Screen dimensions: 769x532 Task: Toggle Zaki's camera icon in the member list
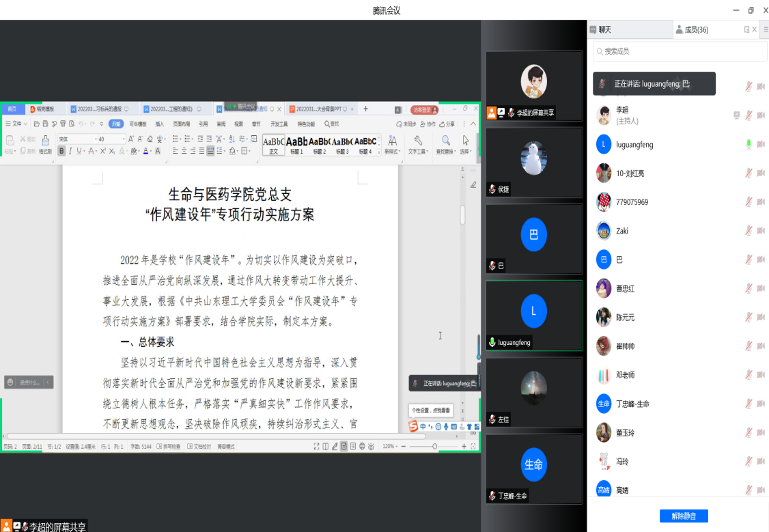(x=761, y=231)
